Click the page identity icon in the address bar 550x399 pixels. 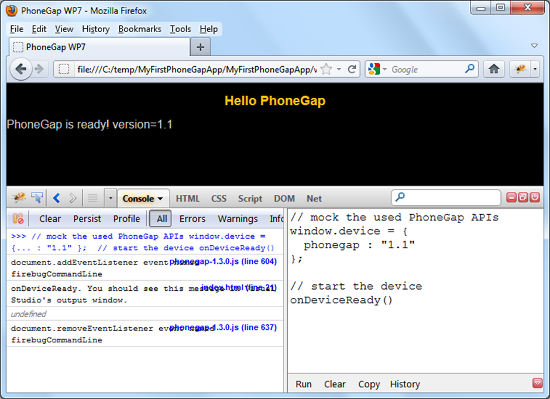click(x=64, y=69)
